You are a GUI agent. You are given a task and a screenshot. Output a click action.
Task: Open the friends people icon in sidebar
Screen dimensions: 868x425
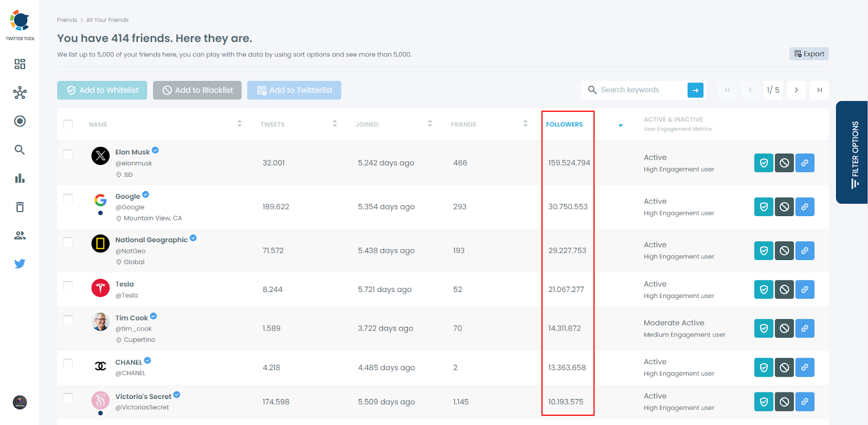coord(20,236)
